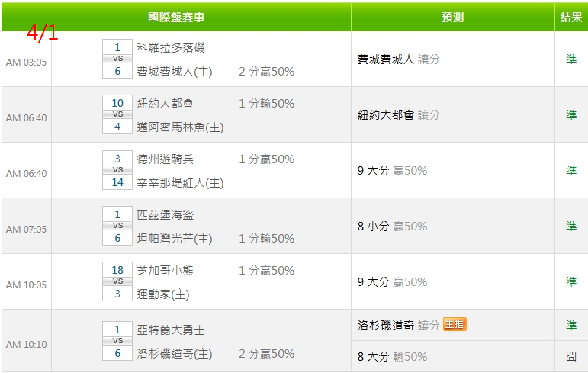This screenshot has width=588, height=373.
Task: Click the VS icon for 科羅拉多落磯 match
Action: 117,59
